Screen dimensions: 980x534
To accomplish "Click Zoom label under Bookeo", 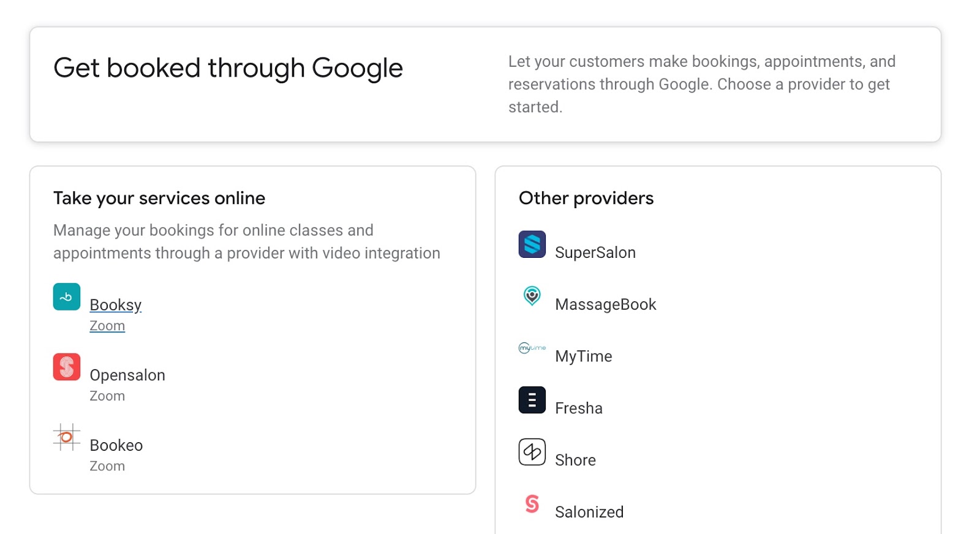I will tap(107, 466).
